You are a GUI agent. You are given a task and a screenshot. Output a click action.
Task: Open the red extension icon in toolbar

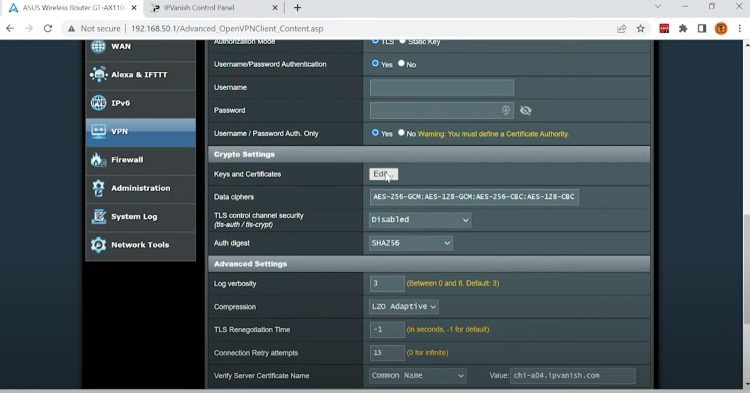coord(664,29)
